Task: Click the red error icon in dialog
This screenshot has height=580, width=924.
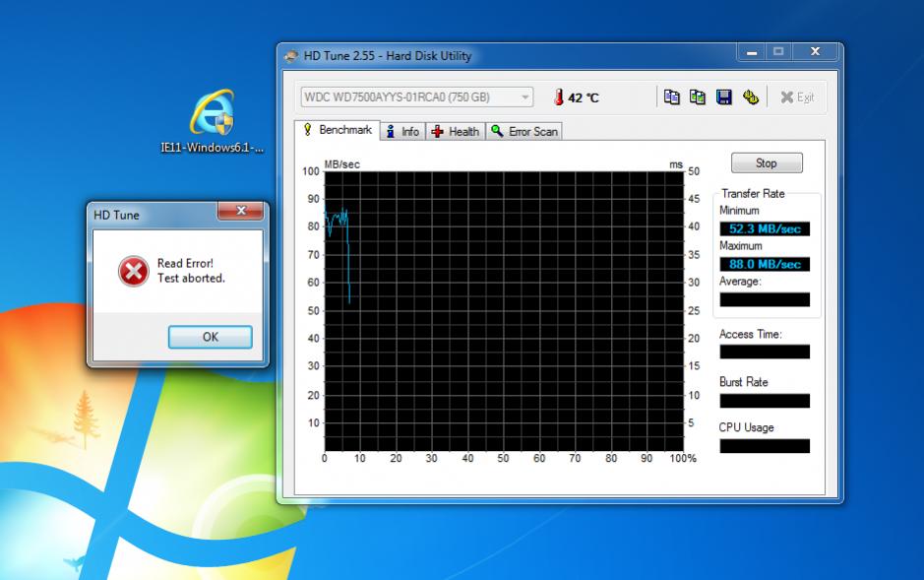Action: [x=133, y=271]
